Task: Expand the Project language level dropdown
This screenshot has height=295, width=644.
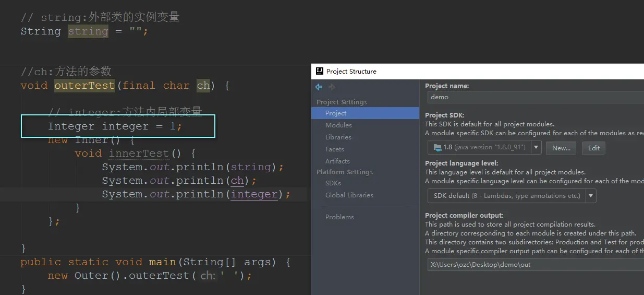Action: [x=590, y=196]
